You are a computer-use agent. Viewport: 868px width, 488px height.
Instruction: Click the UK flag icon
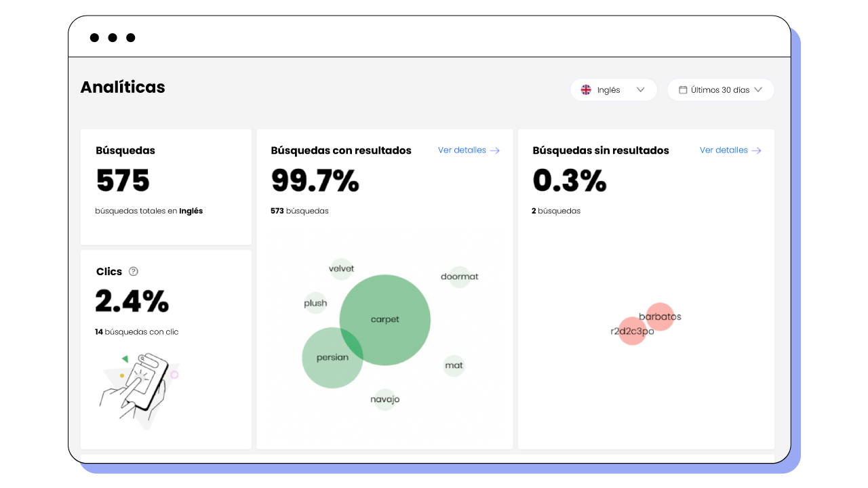click(586, 89)
